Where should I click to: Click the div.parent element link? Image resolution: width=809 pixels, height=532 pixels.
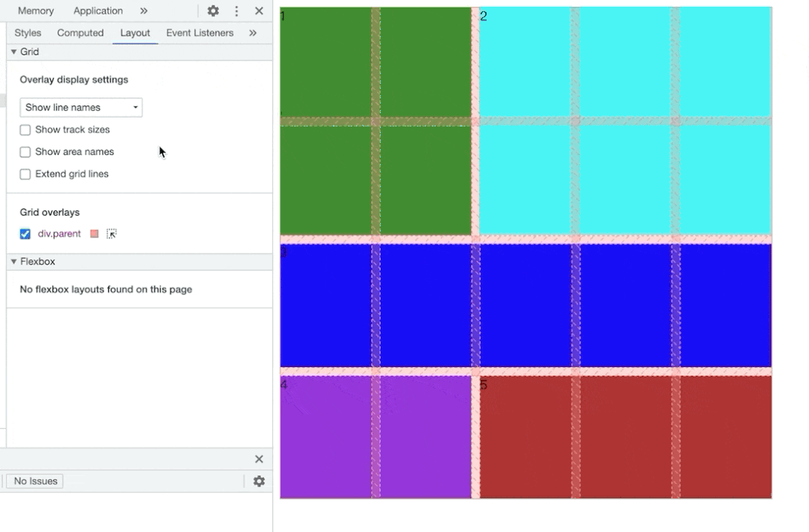pos(59,234)
